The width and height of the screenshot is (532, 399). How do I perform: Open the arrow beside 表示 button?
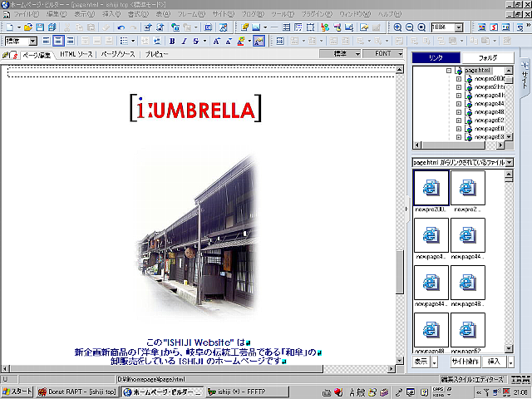click(x=434, y=362)
